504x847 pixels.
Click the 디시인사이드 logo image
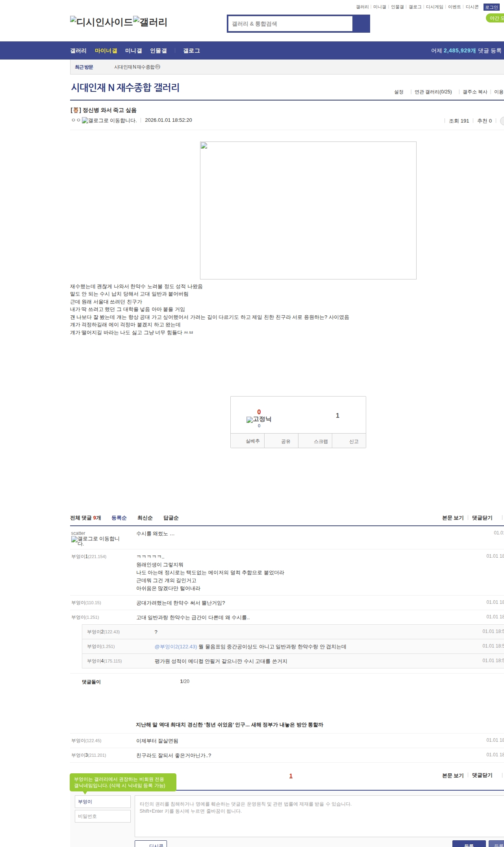[x=102, y=22]
